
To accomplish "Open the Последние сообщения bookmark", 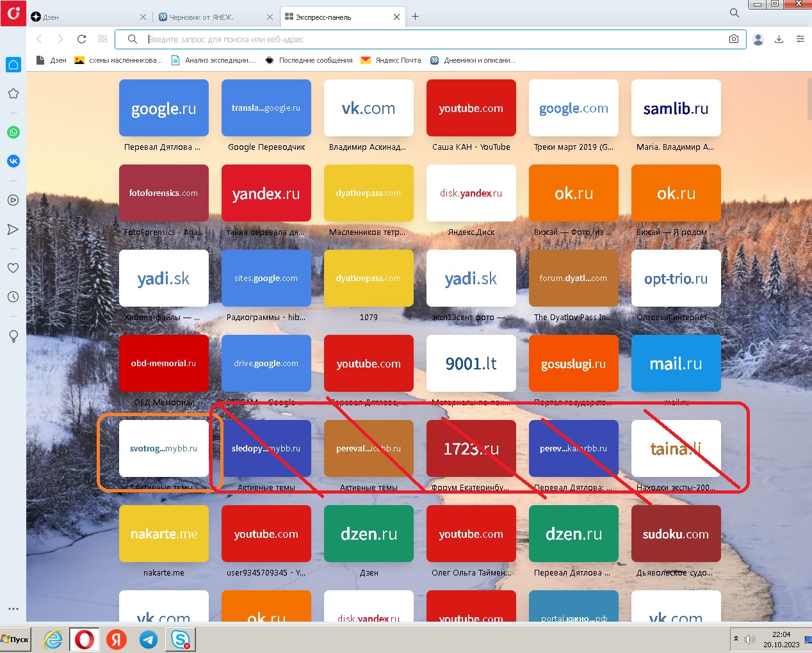I will coord(308,60).
